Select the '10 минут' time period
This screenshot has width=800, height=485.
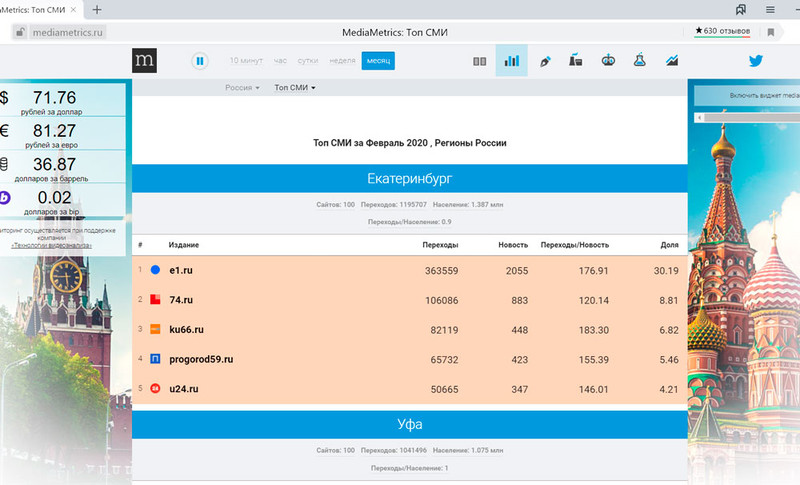point(246,61)
